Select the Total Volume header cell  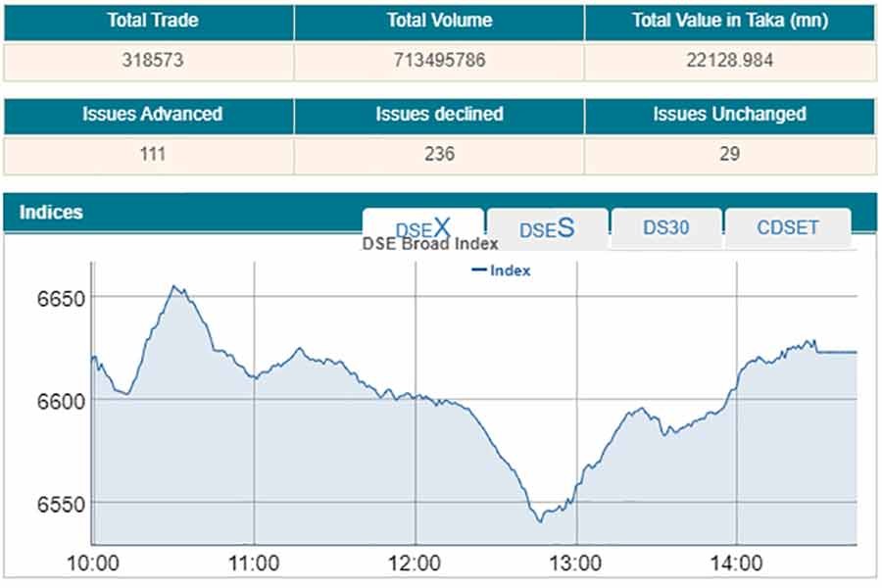[439, 20]
